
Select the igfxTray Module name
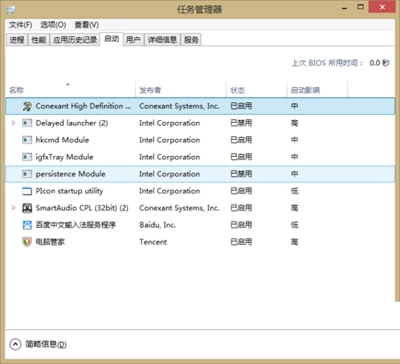(x=64, y=157)
